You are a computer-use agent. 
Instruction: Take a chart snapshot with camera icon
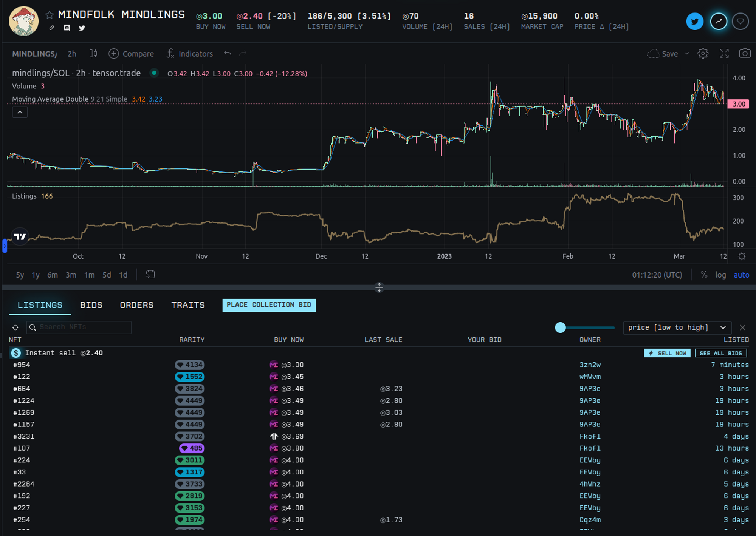coord(745,53)
